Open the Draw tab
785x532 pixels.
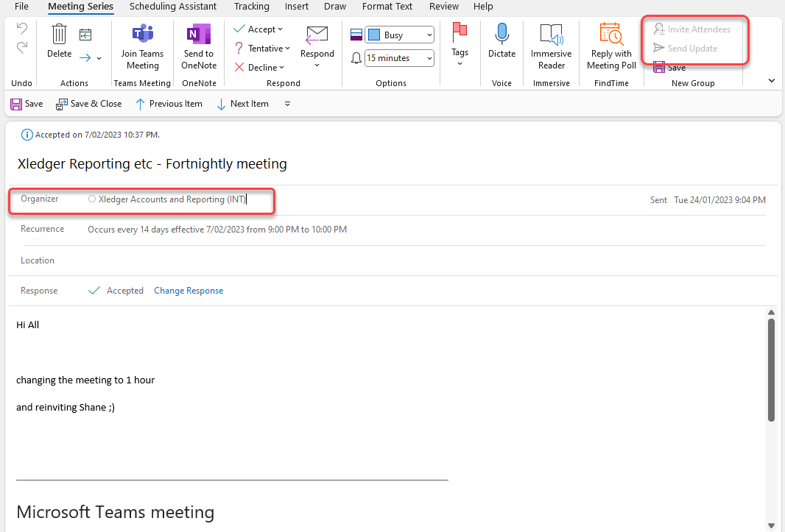335,7
